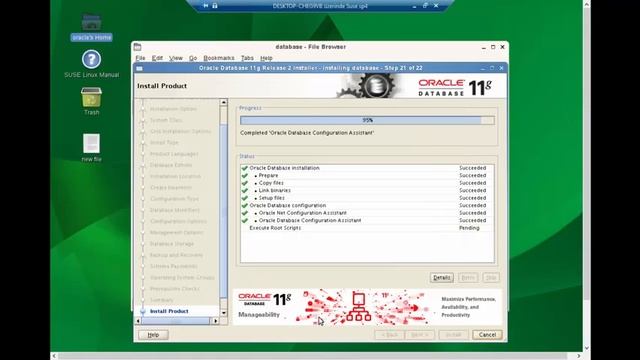Select the Operating System Groups step
This screenshot has height=360, width=640.
[x=182, y=278]
